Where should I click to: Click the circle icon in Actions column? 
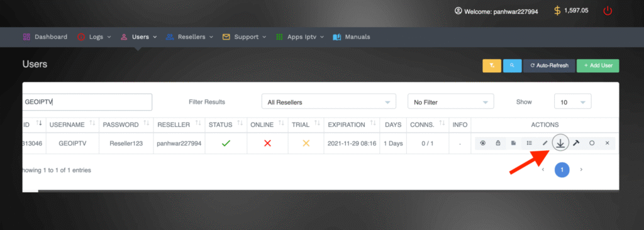pyautogui.click(x=592, y=143)
